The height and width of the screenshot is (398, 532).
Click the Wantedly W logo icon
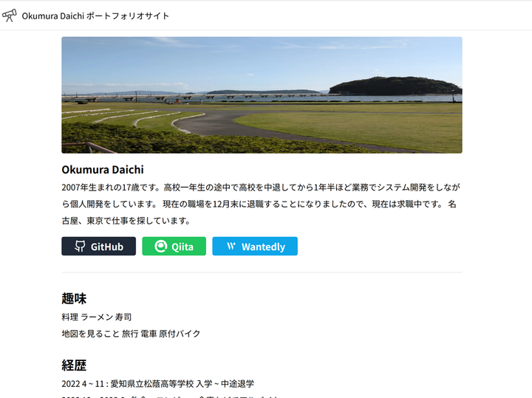pos(231,246)
